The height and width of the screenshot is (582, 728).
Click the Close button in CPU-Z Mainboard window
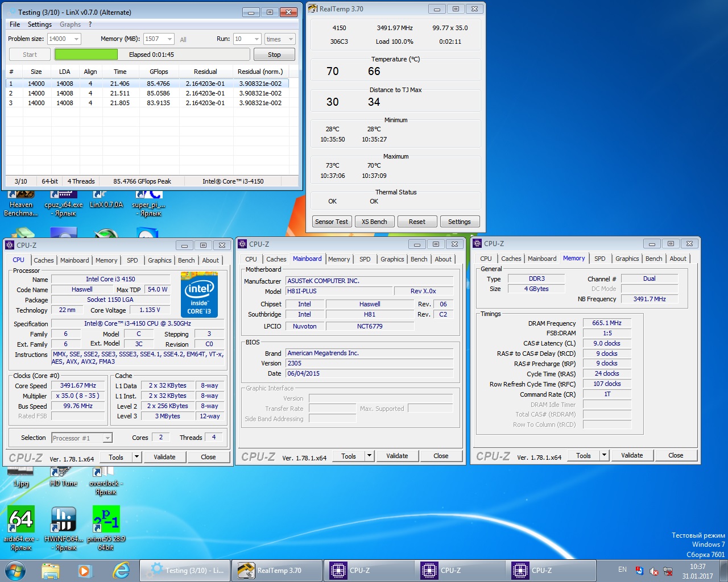pos(441,456)
